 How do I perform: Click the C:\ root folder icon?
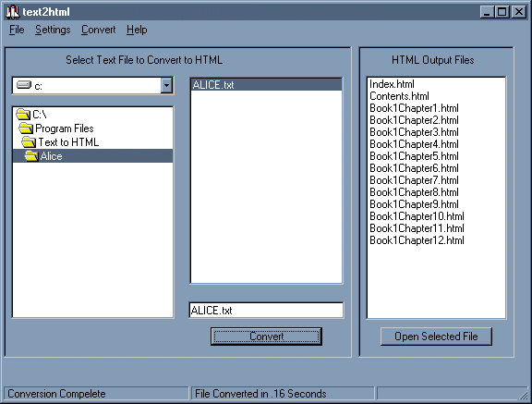pyautogui.click(x=23, y=115)
